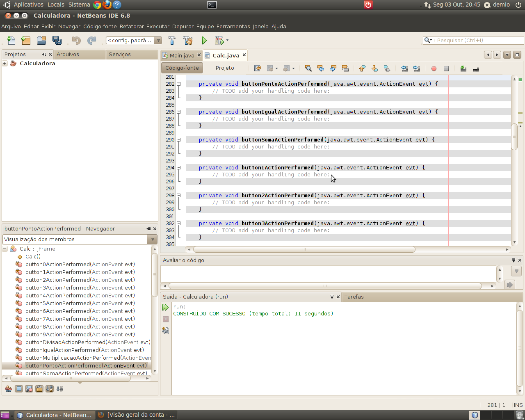The width and height of the screenshot is (525, 420).
Task: Click the Output panel stop button
Action: [166, 319]
